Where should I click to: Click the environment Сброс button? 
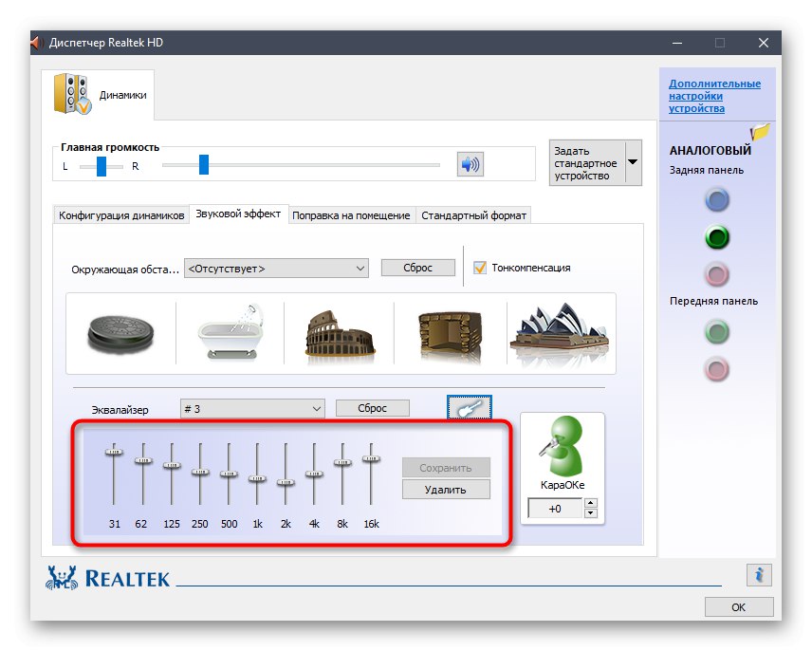(x=418, y=268)
